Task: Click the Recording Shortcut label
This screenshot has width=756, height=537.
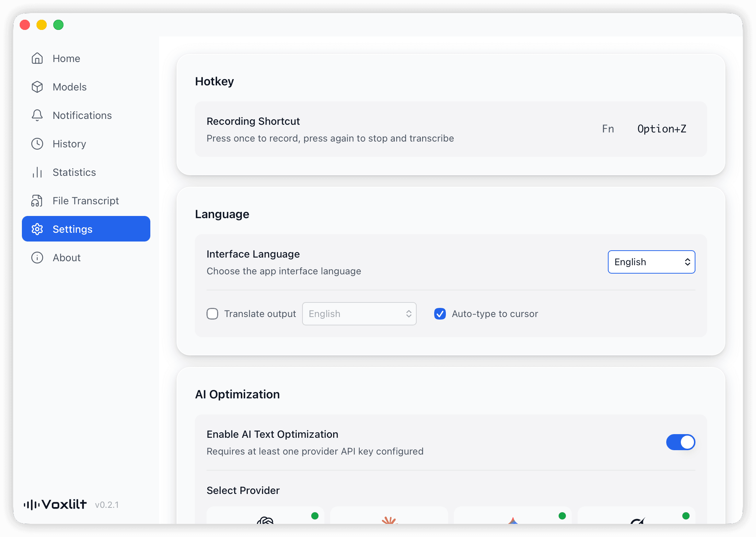Action: 253,121
